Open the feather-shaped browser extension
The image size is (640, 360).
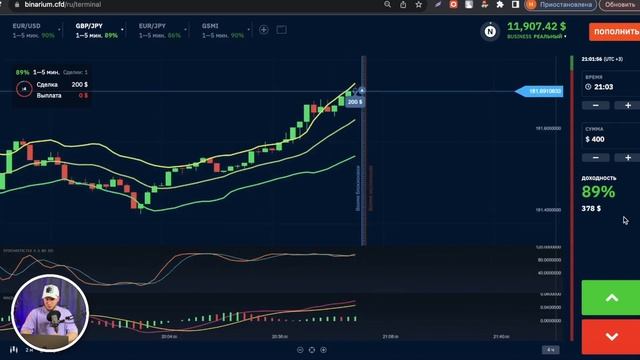438,4
